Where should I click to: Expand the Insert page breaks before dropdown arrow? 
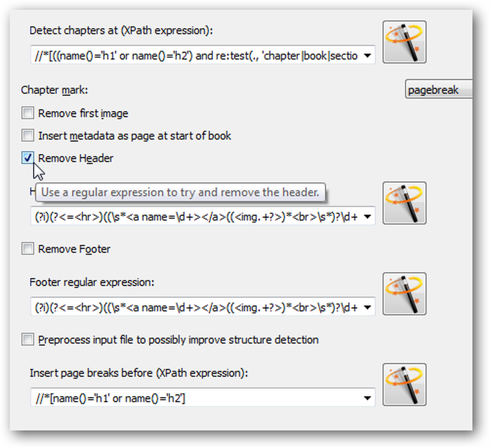(x=367, y=398)
